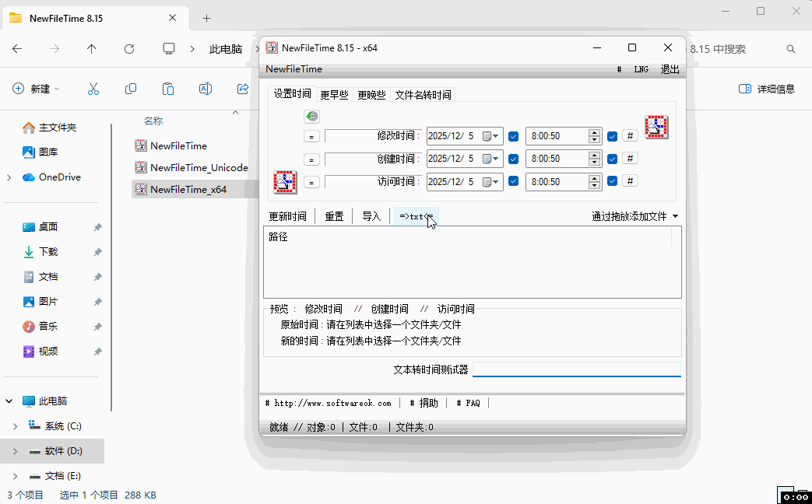Click the 文本转时间测试器 input field
Viewport: 812px width, 504px height.
(576, 369)
